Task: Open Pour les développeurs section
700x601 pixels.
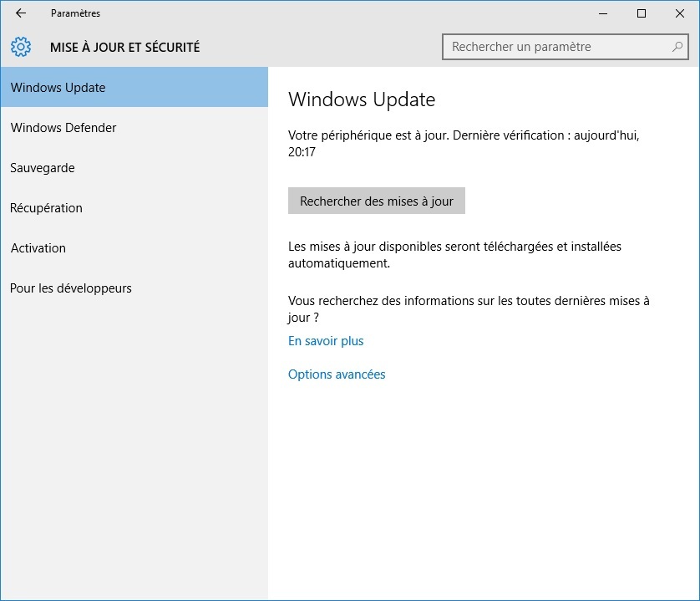Action: (x=134, y=288)
